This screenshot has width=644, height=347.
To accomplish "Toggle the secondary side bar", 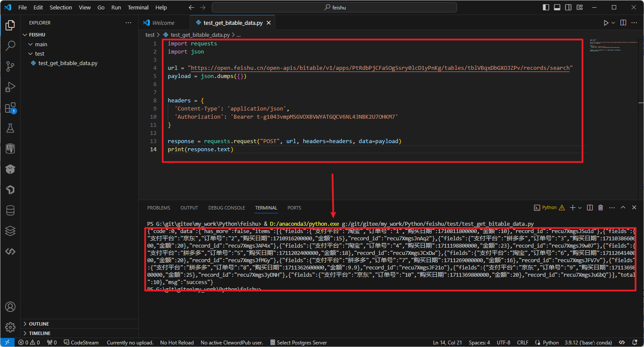I will (568, 7).
